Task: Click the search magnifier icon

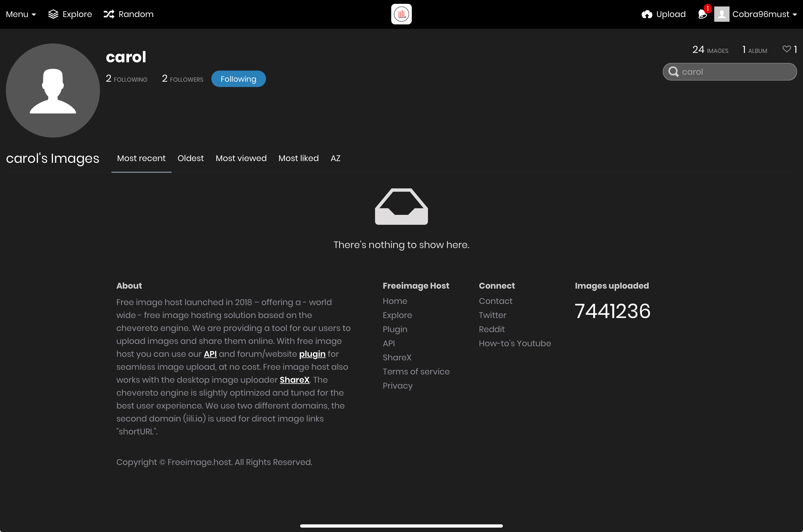Action: [x=673, y=72]
